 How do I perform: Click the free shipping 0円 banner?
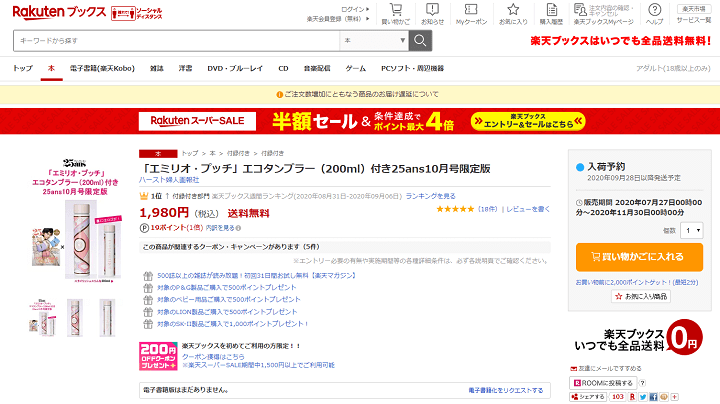[x=638, y=339]
